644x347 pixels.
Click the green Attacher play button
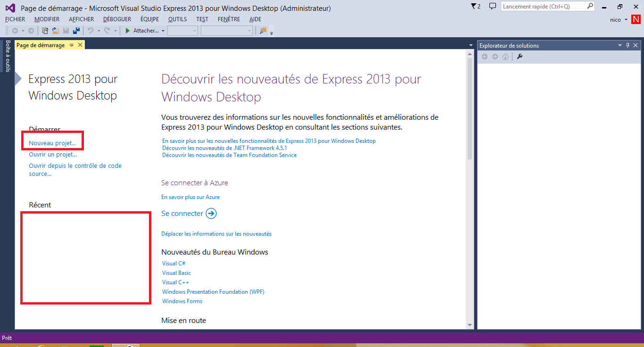(128, 31)
